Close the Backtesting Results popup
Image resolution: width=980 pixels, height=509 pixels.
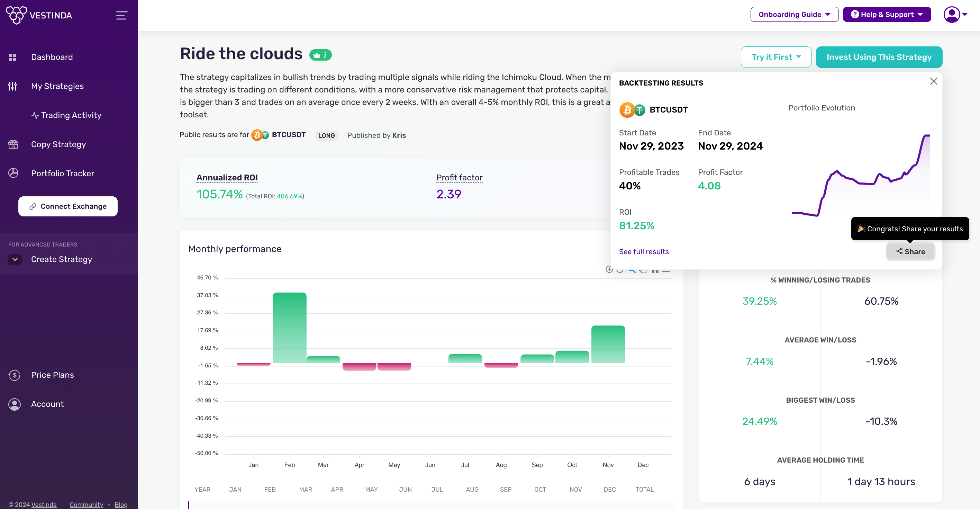pos(933,81)
